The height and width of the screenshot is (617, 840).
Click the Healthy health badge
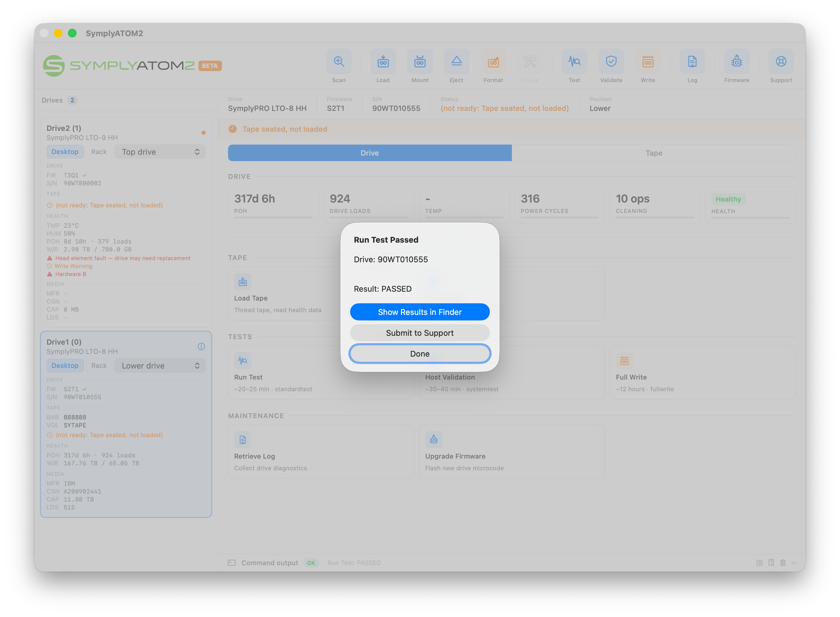pos(728,199)
